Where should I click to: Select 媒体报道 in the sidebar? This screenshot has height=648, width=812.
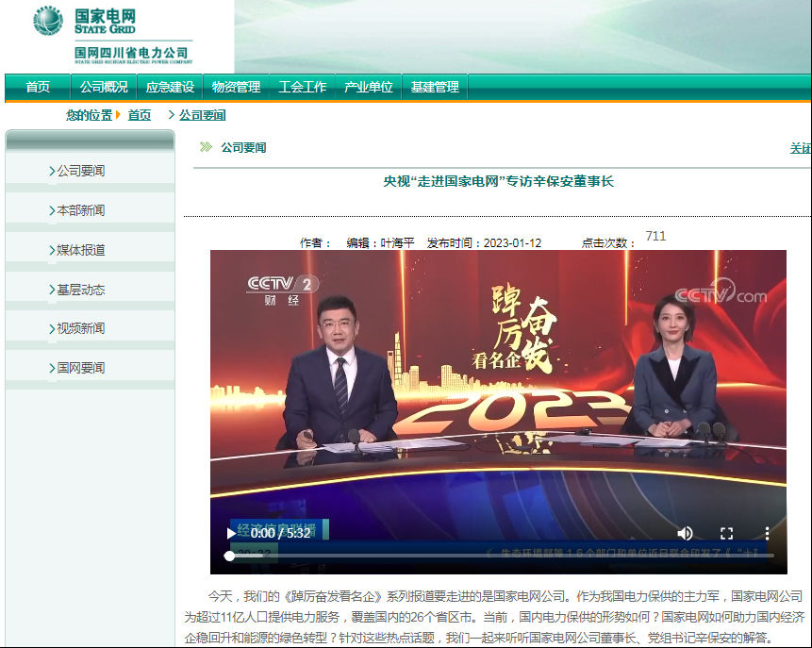(x=81, y=250)
